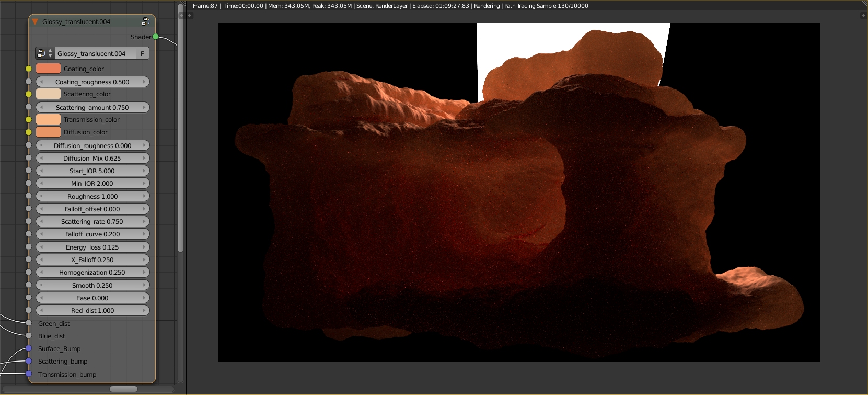
Task: Click the yellow Scattering_color input socket
Action: pos(29,94)
